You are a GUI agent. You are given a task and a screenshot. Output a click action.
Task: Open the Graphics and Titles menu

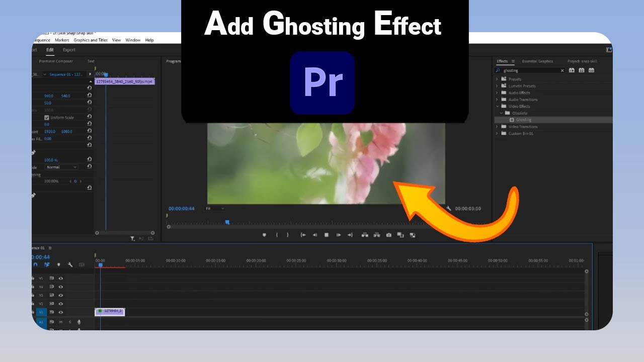click(x=91, y=40)
